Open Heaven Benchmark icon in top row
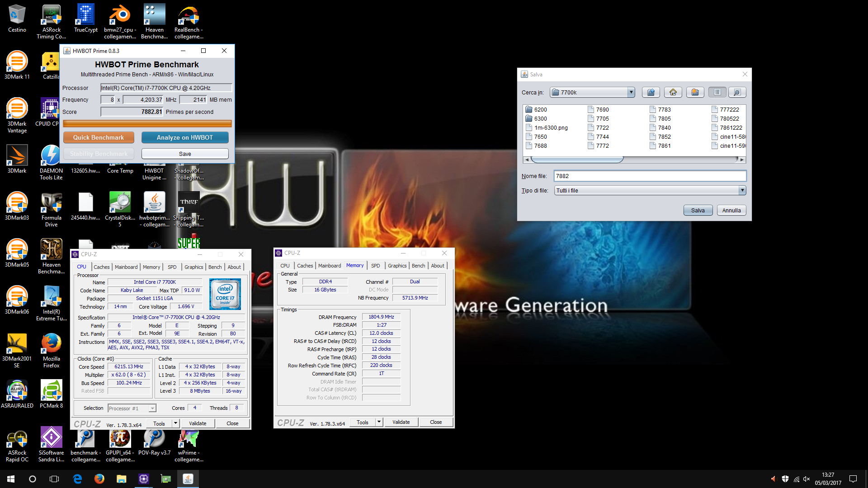 tap(155, 22)
